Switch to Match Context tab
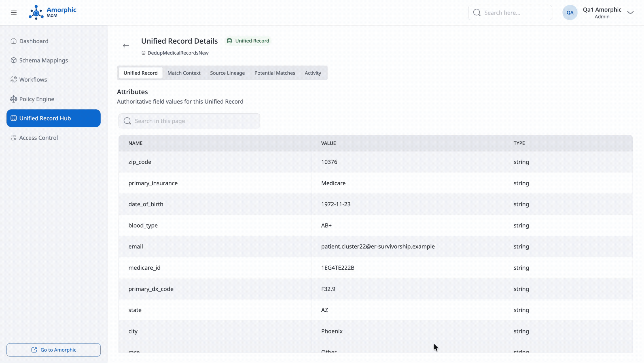This screenshot has width=644, height=363. pyautogui.click(x=184, y=73)
